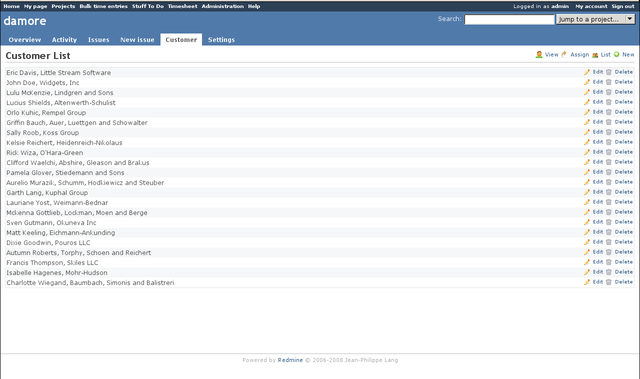Click the pencil edit icon for Eric Davis
Screen dimensions: 640x379
click(x=587, y=72)
